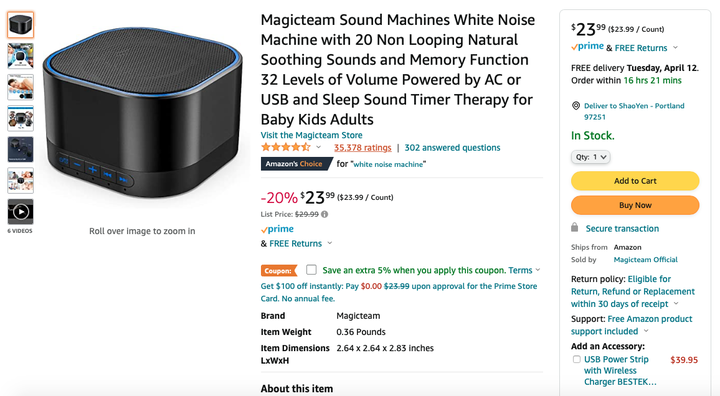Click the list price info icon
This screenshot has width=720, height=396.
[325, 214]
